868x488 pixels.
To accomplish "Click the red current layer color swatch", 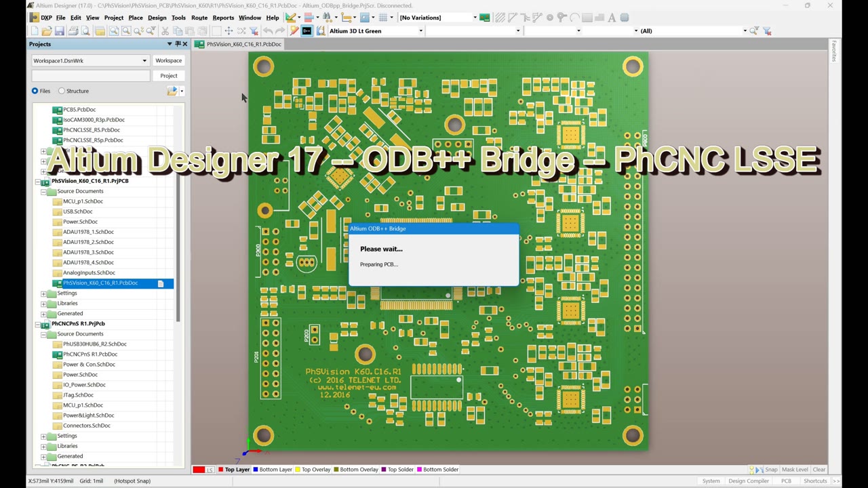I will point(199,470).
